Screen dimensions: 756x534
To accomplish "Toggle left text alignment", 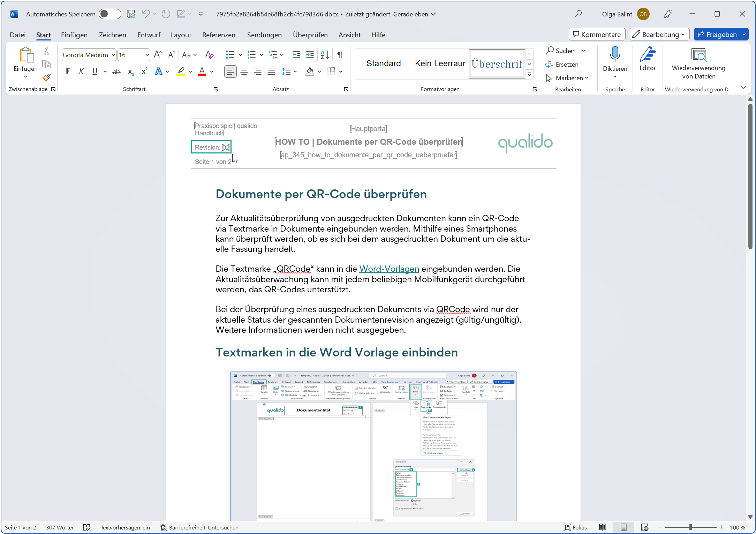I will [230, 72].
